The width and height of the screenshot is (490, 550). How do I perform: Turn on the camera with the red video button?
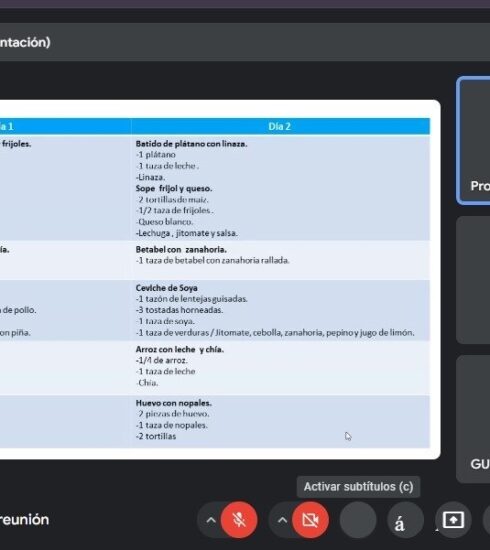310,519
